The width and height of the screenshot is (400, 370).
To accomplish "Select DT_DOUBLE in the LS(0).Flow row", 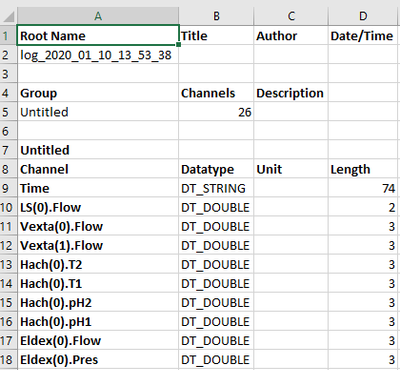I will pos(216,207).
